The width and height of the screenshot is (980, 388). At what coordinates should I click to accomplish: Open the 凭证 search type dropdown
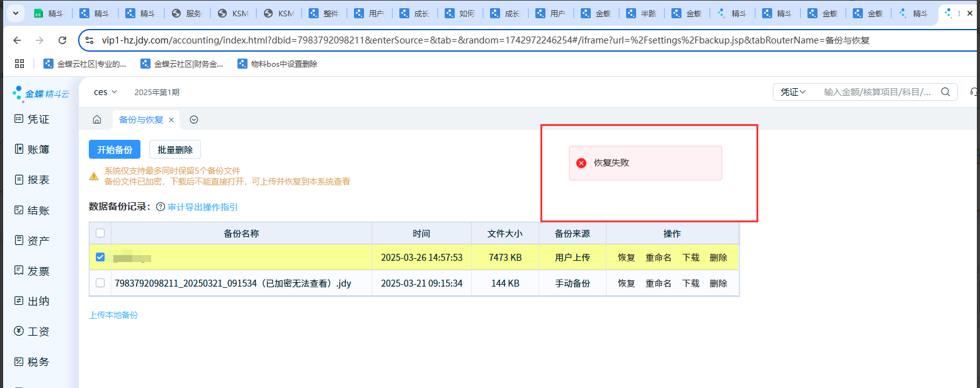pyautogui.click(x=793, y=92)
